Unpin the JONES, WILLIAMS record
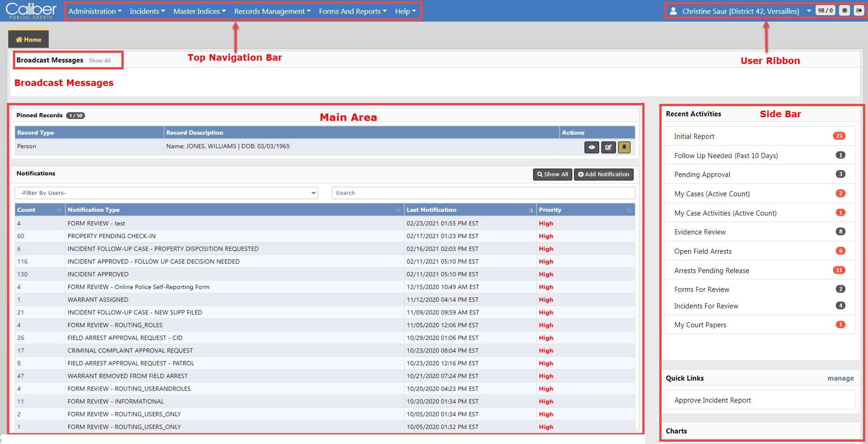Screen dimensions: 868x444 [x=624, y=148]
